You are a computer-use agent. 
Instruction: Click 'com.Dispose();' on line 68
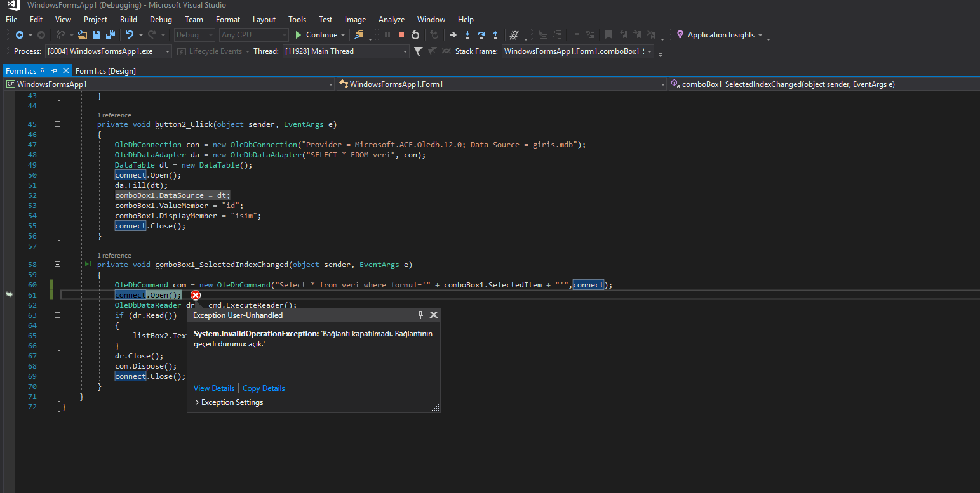[x=146, y=366]
